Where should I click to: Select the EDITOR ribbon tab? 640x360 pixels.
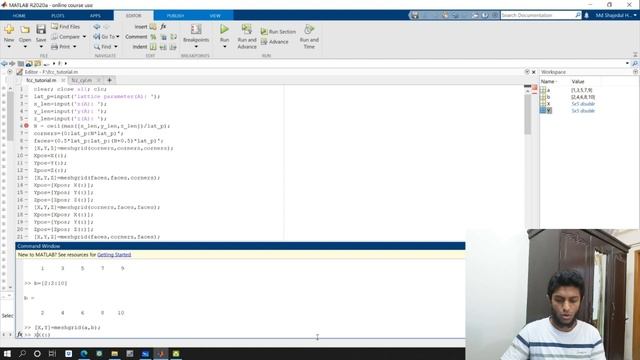pyautogui.click(x=133, y=16)
